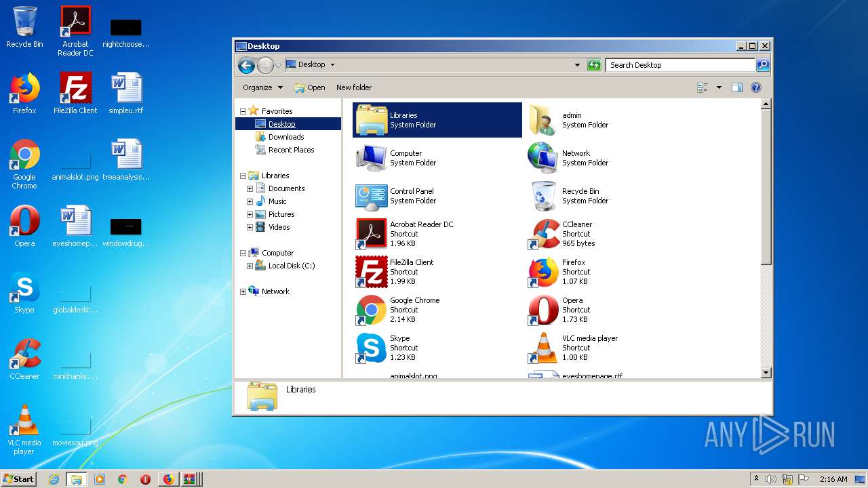
Task: Select eyeshomep document on desktop
Action: (x=75, y=226)
